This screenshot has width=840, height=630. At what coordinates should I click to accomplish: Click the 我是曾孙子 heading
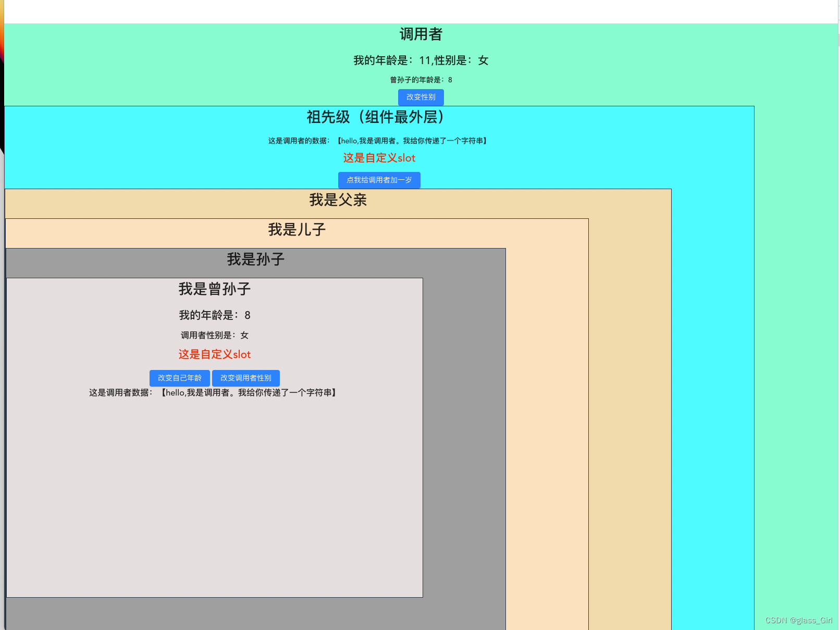tap(214, 289)
